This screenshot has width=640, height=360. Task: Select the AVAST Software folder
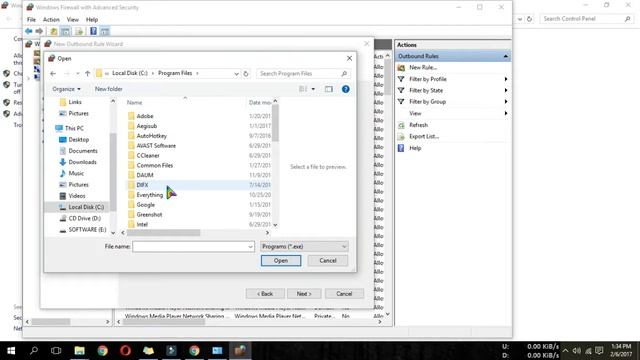tap(156, 145)
